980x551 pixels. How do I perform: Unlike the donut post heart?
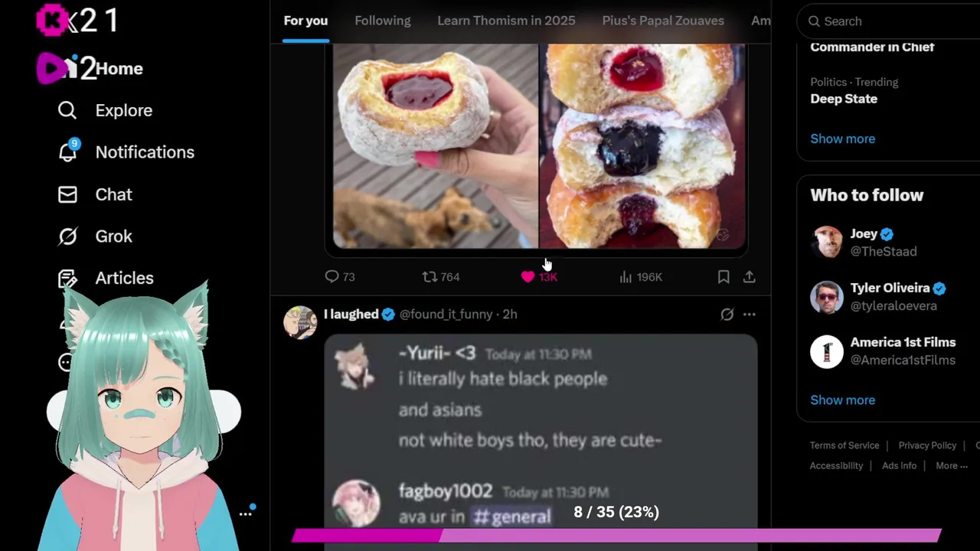[528, 277]
